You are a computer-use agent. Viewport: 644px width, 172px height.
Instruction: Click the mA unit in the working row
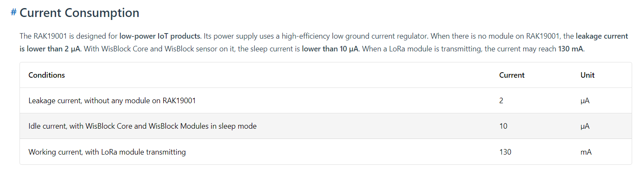point(586,152)
